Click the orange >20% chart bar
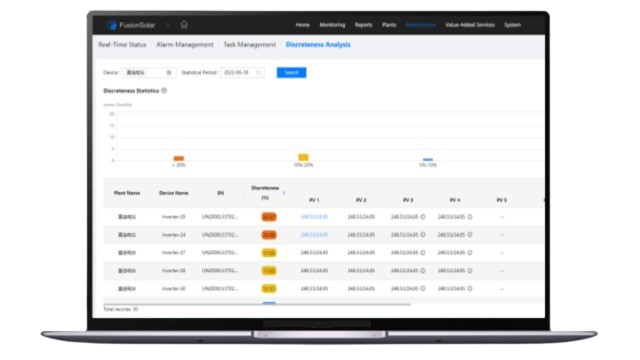Viewport: 640px width, 360px height. pyautogui.click(x=179, y=158)
